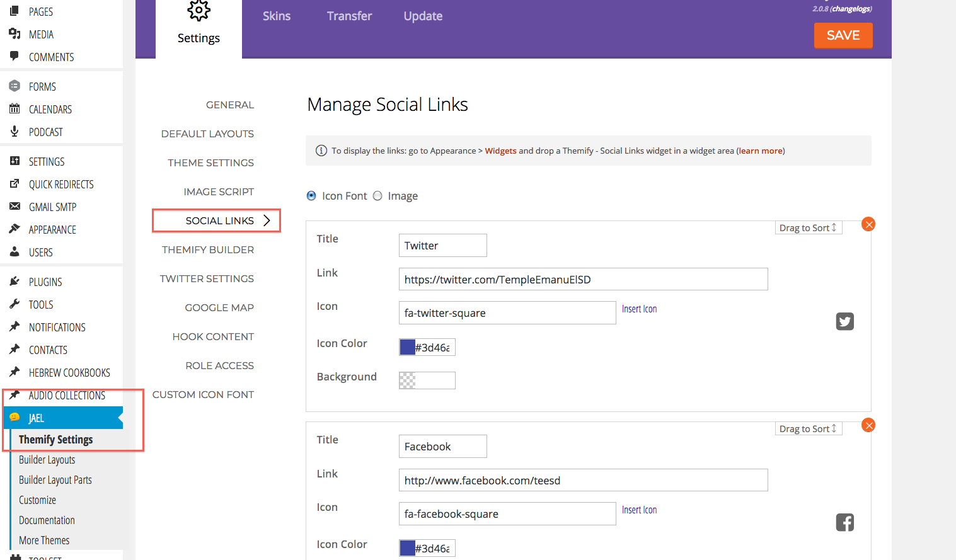Select the Image radio option
The width and height of the screenshot is (956, 560).
(x=377, y=196)
